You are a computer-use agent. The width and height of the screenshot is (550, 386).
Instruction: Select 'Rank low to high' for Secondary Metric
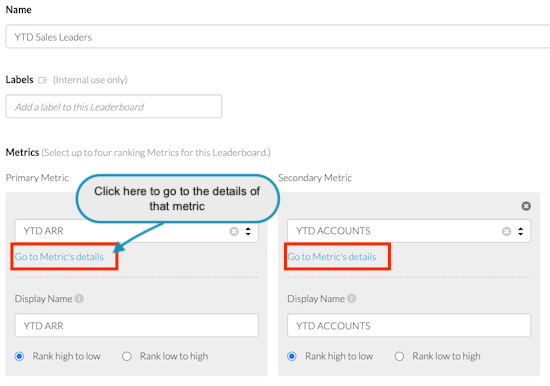point(399,357)
